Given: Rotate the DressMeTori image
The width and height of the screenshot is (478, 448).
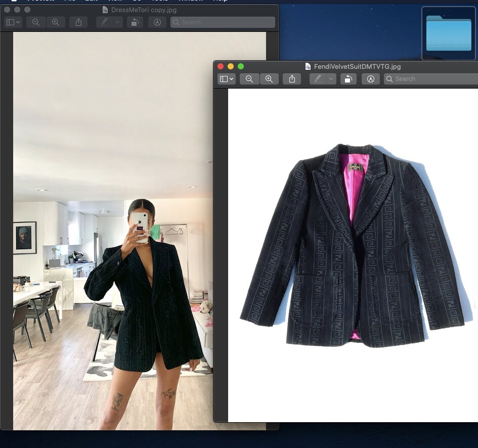Looking at the screenshot, I should pos(135,22).
